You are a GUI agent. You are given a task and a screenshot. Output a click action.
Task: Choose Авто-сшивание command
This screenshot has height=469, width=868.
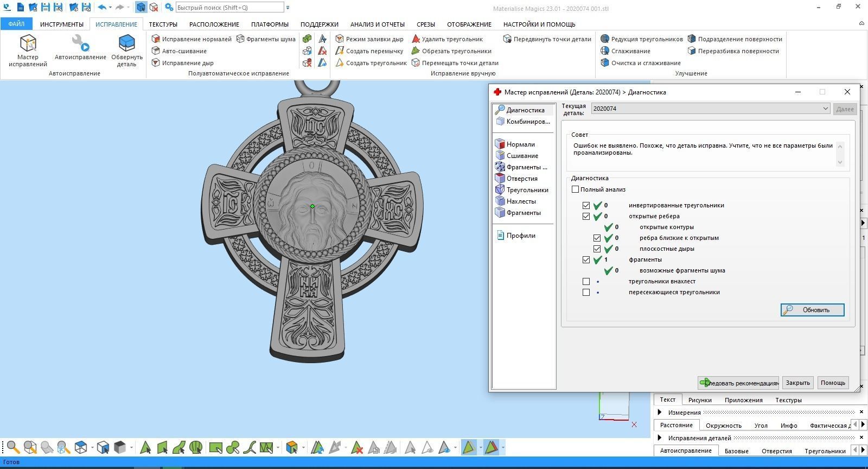pos(178,51)
